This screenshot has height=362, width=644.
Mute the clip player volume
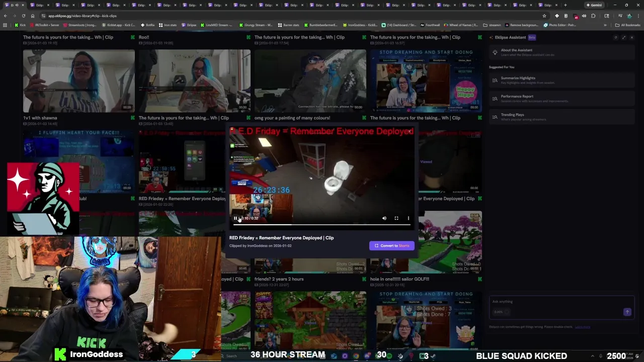[384, 218]
